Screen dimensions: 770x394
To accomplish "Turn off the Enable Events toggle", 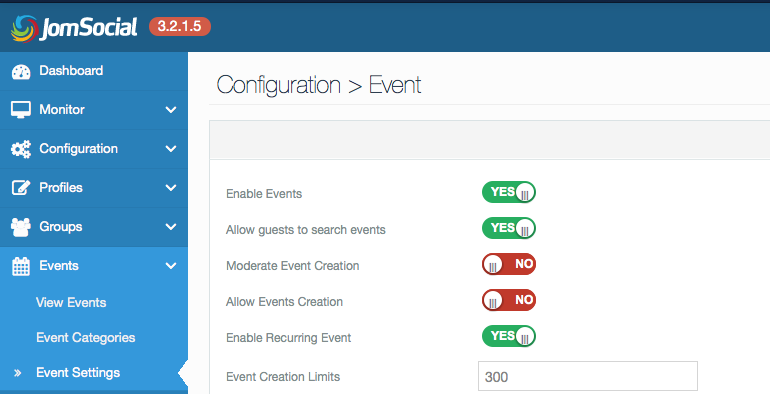I will click(509, 192).
